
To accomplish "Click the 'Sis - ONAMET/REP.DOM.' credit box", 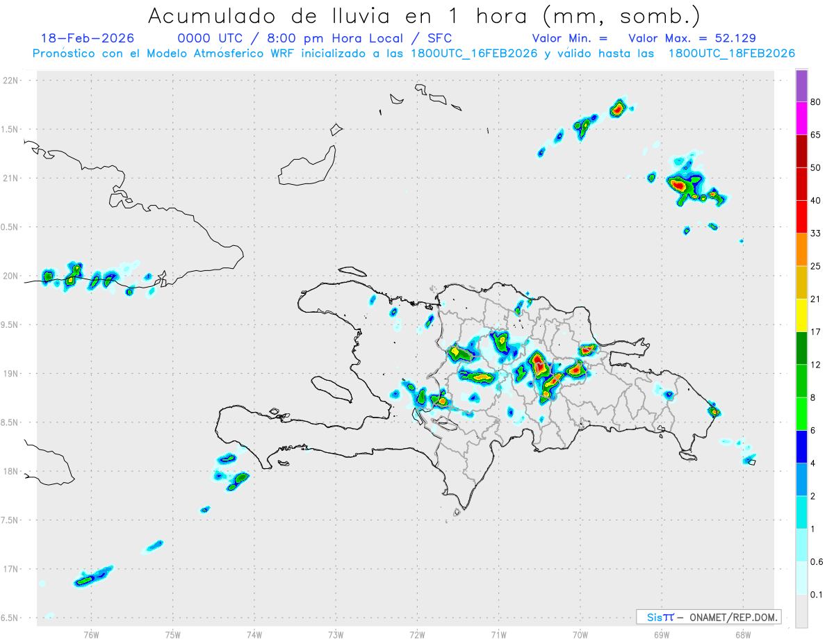I will point(708,617).
